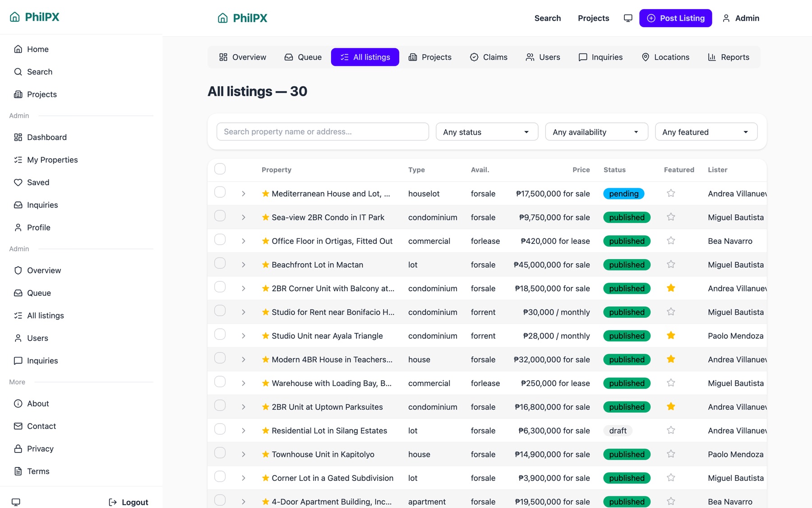Go to sidebar Dashboard
The image size is (812, 508).
pos(81,137)
